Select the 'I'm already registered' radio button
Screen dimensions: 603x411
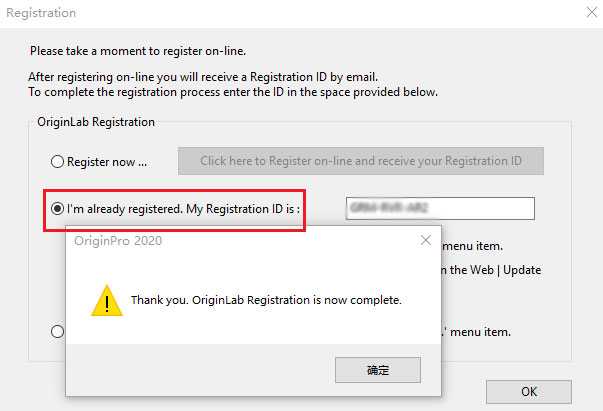click(x=57, y=209)
